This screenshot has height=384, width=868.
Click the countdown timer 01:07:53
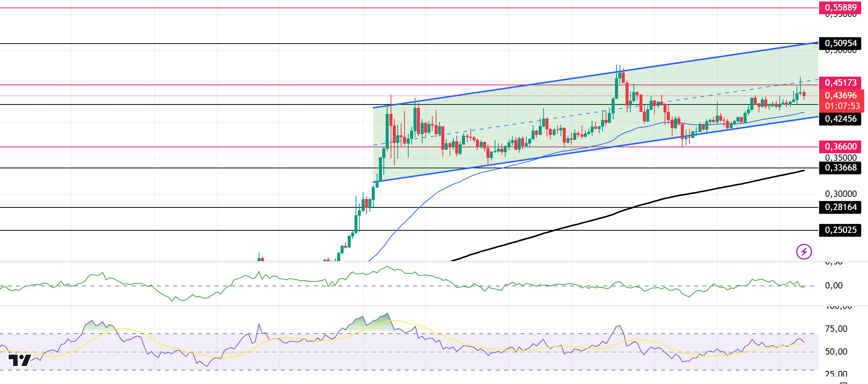click(x=842, y=106)
